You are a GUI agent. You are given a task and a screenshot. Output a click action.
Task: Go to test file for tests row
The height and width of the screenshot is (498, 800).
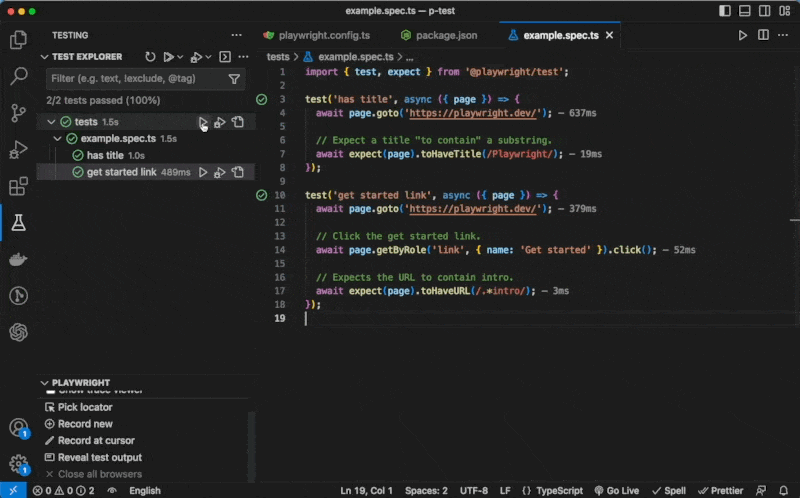pyautogui.click(x=238, y=122)
